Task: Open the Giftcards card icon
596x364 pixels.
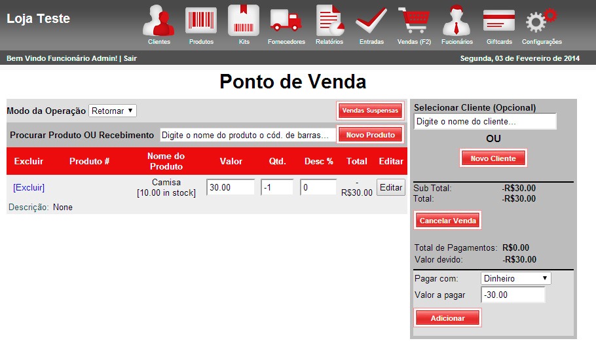Action: pos(499,21)
